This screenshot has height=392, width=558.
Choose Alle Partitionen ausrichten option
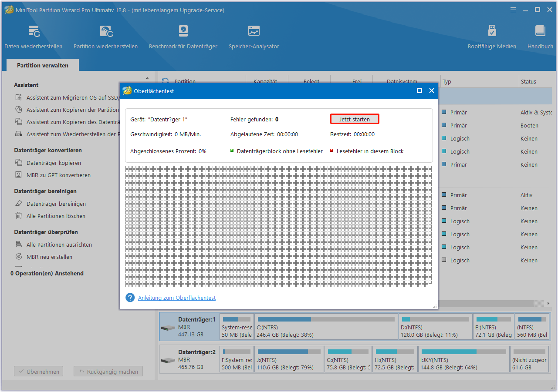pos(59,245)
